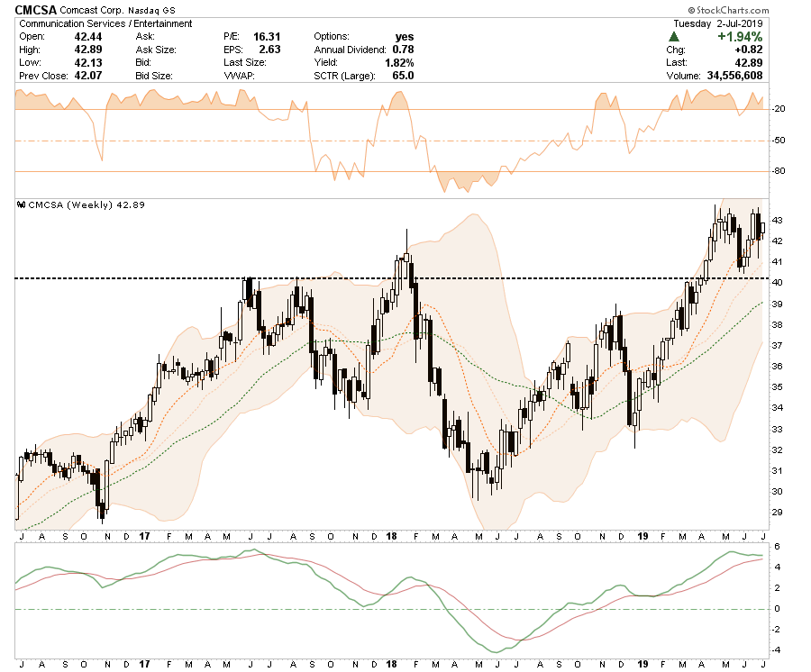The image size is (811, 672).
Task: Click the green up-triangle change indicator
Action: point(673,37)
